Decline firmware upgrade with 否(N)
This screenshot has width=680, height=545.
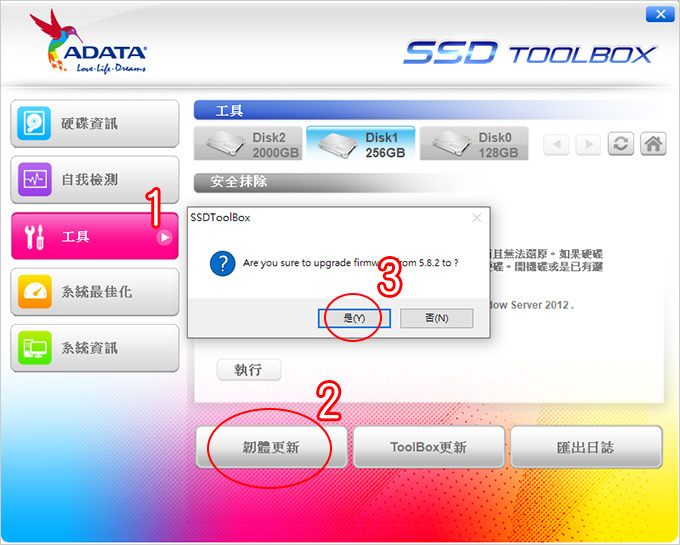click(x=437, y=318)
